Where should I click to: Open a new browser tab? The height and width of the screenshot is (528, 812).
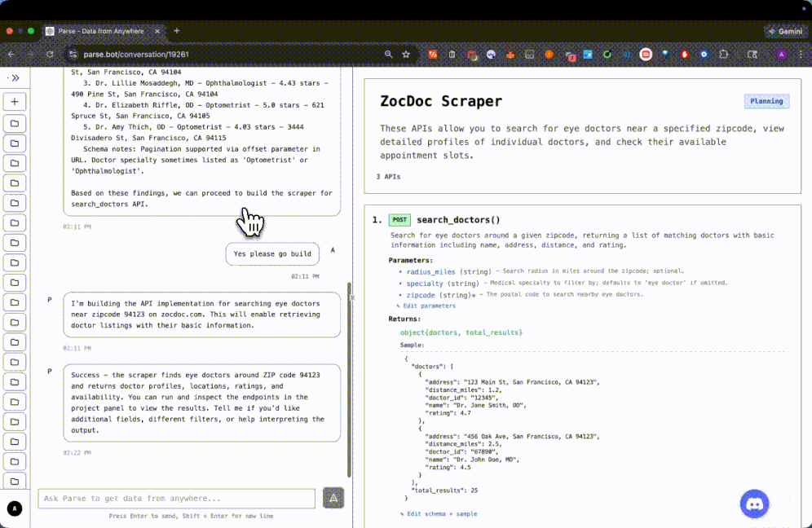point(176,32)
